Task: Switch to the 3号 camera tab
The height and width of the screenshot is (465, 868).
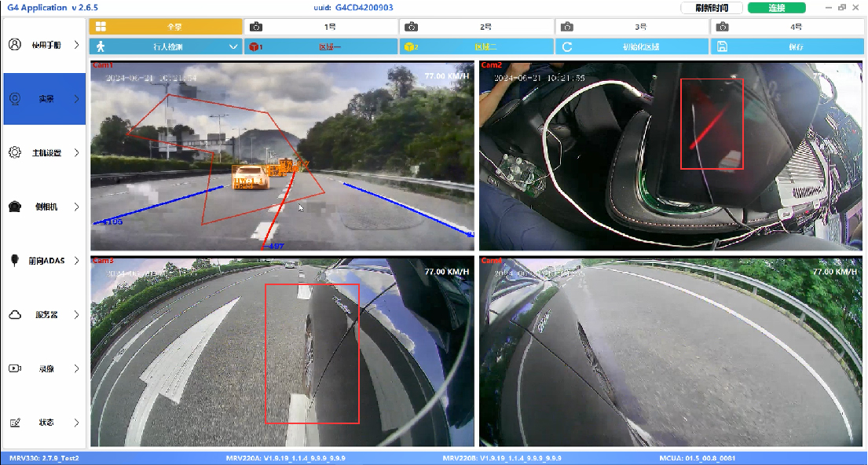Action: coord(631,27)
